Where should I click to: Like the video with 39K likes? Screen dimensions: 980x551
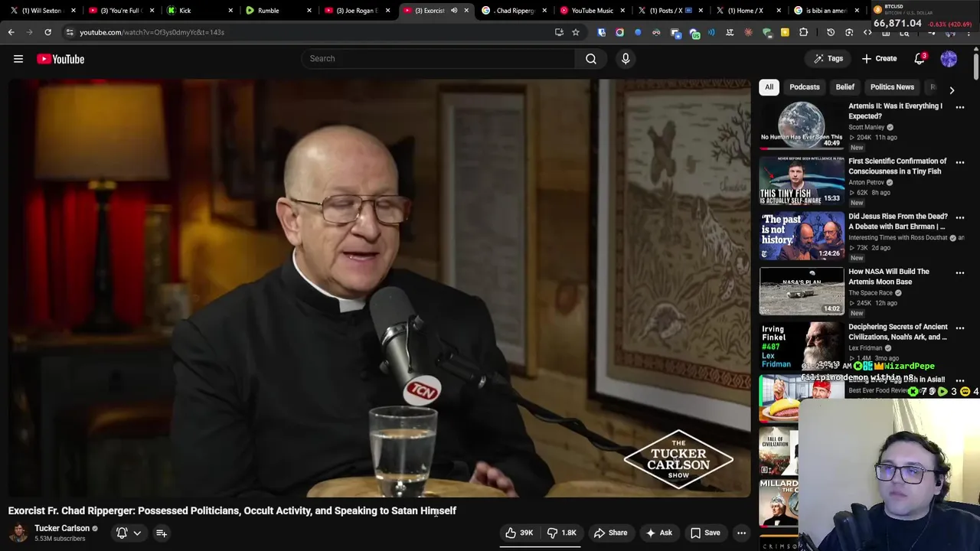519,533
